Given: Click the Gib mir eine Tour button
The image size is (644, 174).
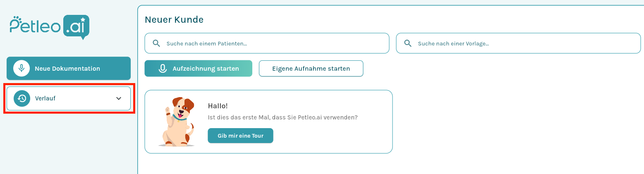Looking at the screenshot, I should [240, 136].
